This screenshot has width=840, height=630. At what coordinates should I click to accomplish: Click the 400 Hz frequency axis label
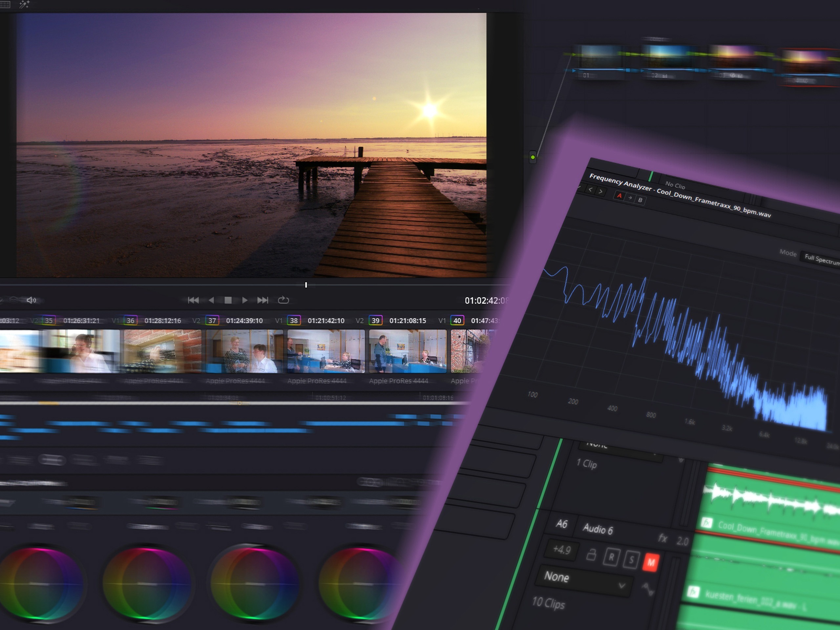(x=612, y=409)
